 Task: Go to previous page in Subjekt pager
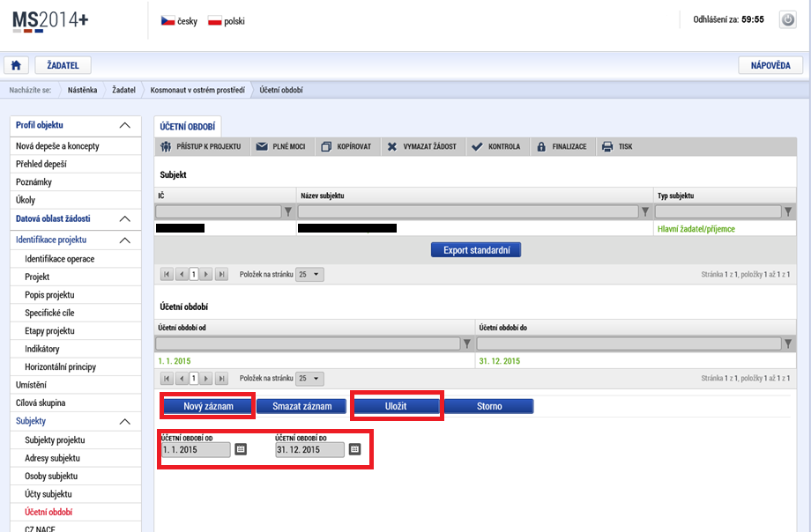point(181,275)
